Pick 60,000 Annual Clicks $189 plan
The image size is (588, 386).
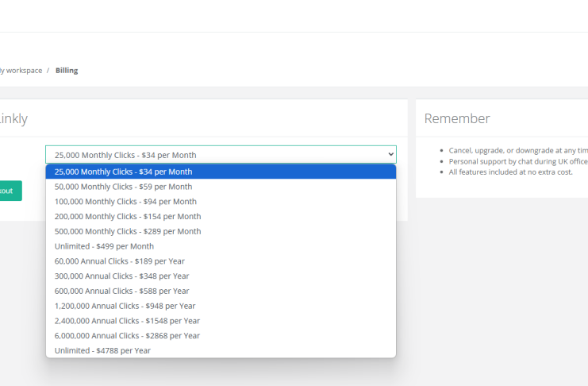(x=119, y=261)
